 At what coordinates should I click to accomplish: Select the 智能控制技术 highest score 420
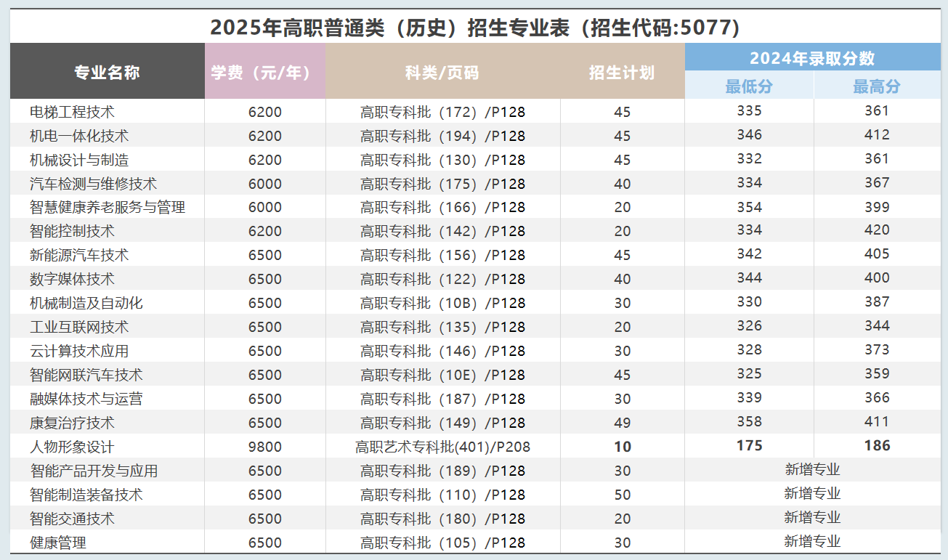click(x=877, y=230)
